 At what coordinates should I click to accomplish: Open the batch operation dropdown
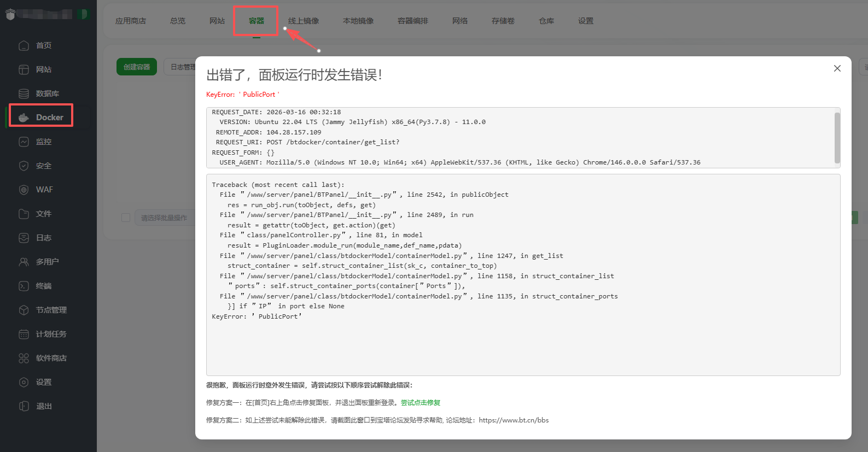(x=164, y=218)
